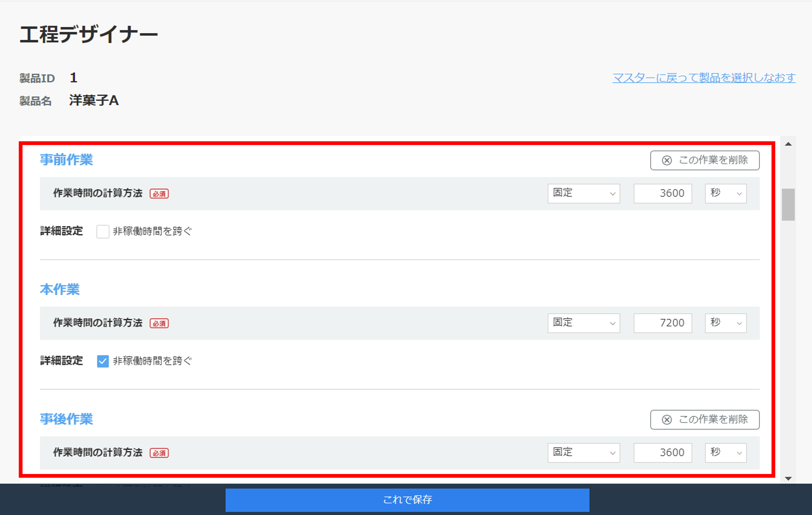Open 固定 calculation dropdown in 本作業
The height and width of the screenshot is (515, 812).
584,323
